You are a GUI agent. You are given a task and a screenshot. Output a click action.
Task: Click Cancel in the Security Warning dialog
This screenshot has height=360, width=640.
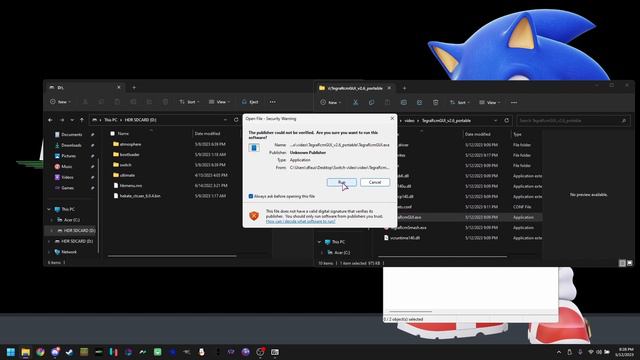(375, 182)
